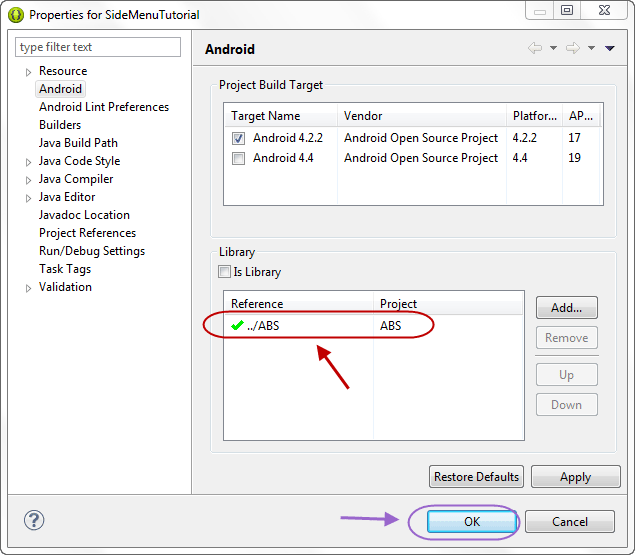
Task: Click the Restore Defaults button
Action: pyautogui.click(x=476, y=476)
